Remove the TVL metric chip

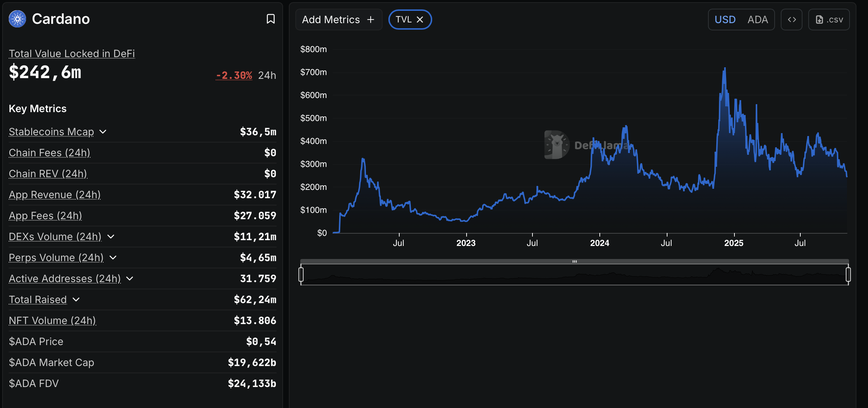coord(420,20)
